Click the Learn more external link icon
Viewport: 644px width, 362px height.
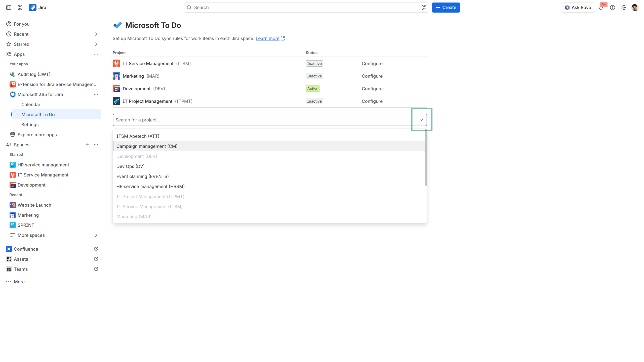283,38
